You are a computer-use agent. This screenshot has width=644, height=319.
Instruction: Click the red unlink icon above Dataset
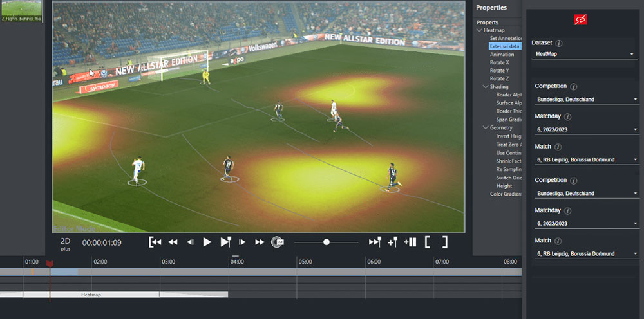point(580,19)
